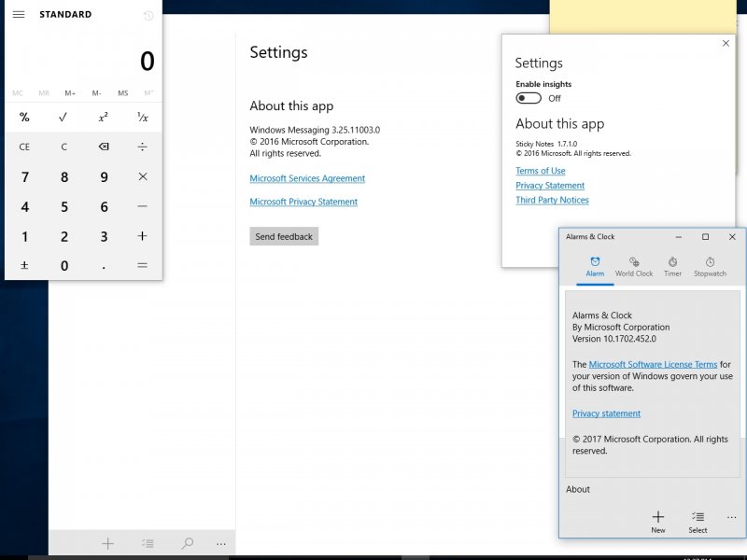The height and width of the screenshot is (560, 747).
Task: Click the plus key in Calculator
Action: pos(143,236)
